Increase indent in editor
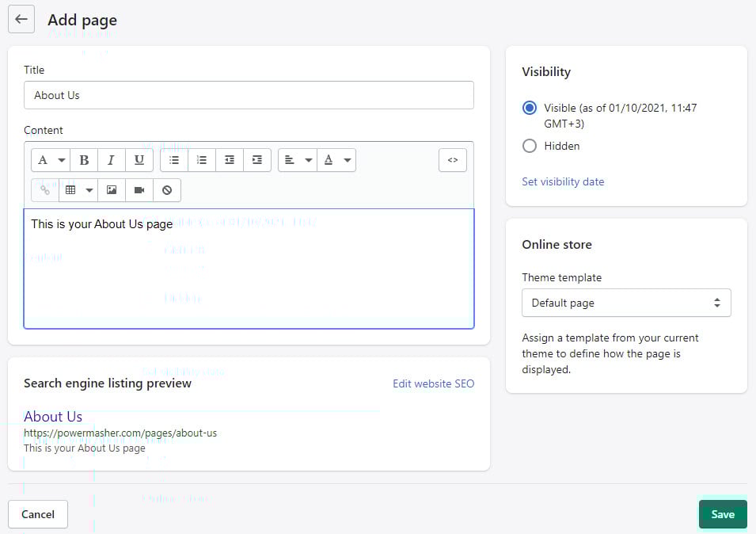 coord(257,160)
